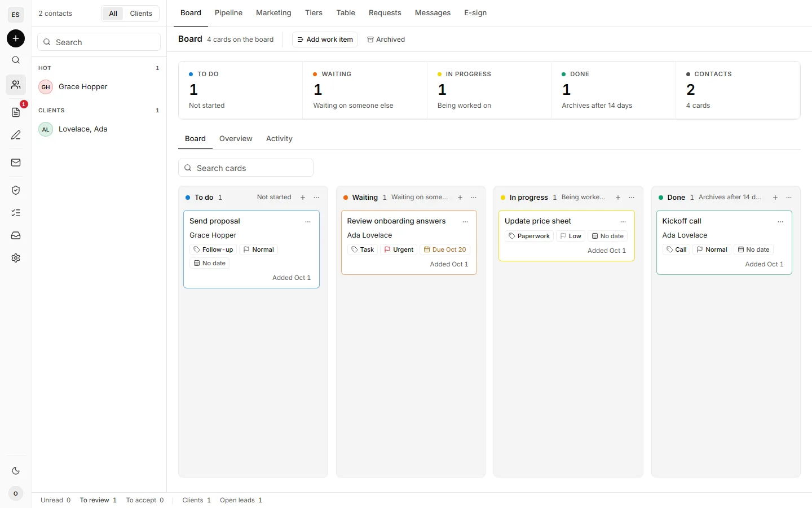This screenshot has height=508, width=812.
Task: Switch to the Activity sub-tab
Action: click(x=279, y=139)
